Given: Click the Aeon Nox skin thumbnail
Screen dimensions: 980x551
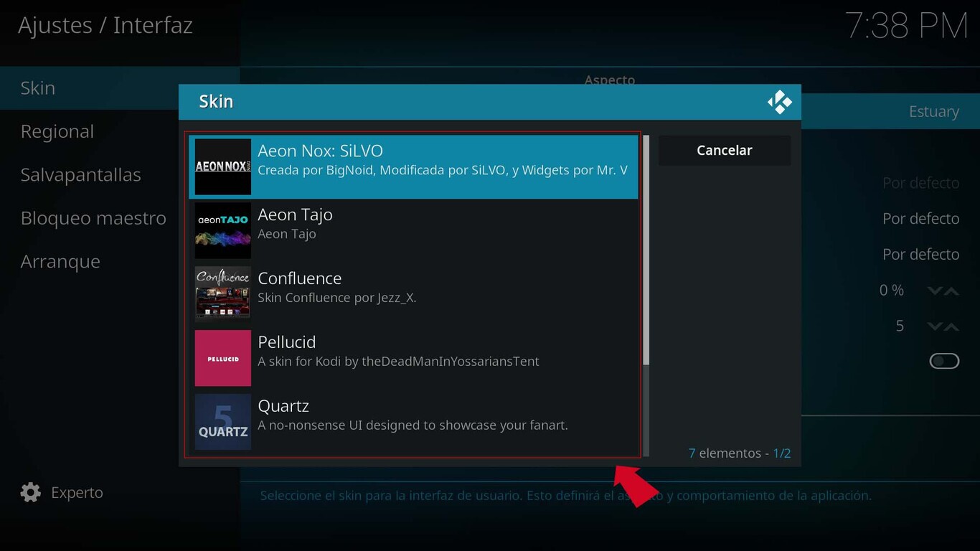Looking at the screenshot, I should (222, 166).
